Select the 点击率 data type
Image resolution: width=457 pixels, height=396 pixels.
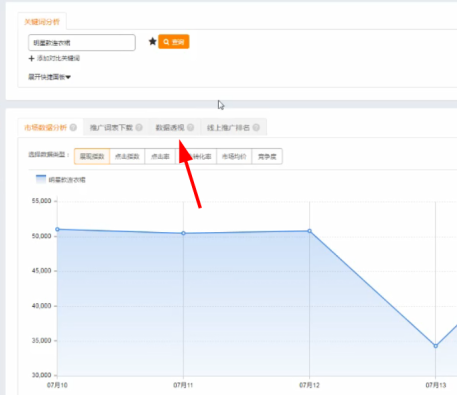pyautogui.click(x=160, y=156)
